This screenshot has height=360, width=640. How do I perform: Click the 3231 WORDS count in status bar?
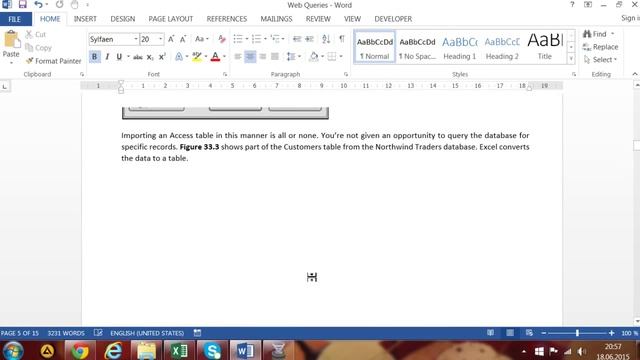click(x=66, y=333)
